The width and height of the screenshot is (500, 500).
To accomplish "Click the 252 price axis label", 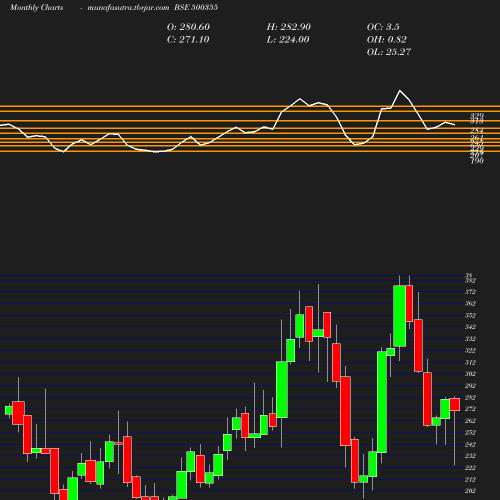I will pyautogui.click(x=470, y=433).
